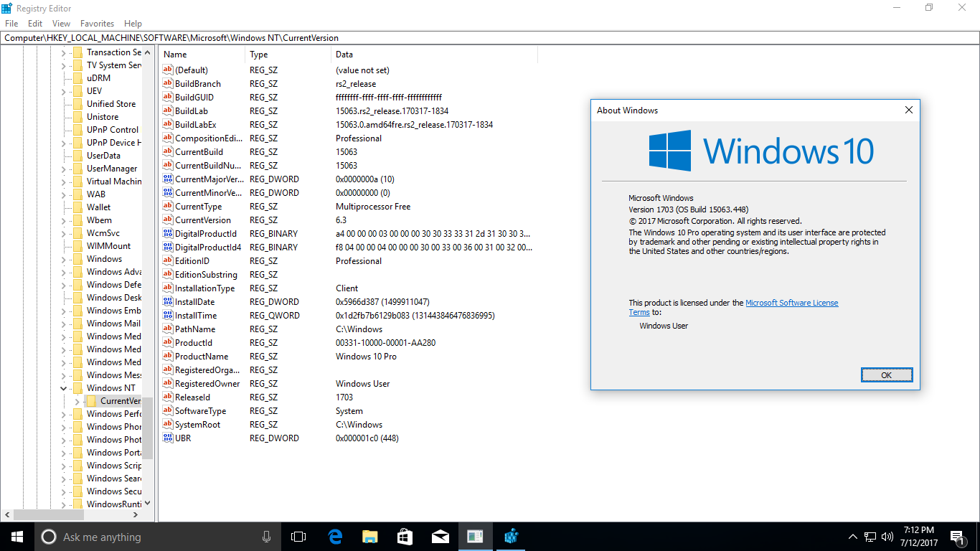Image resolution: width=980 pixels, height=551 pixels.
Task: Open the Store from taskbar
Action: pos(405,537)
